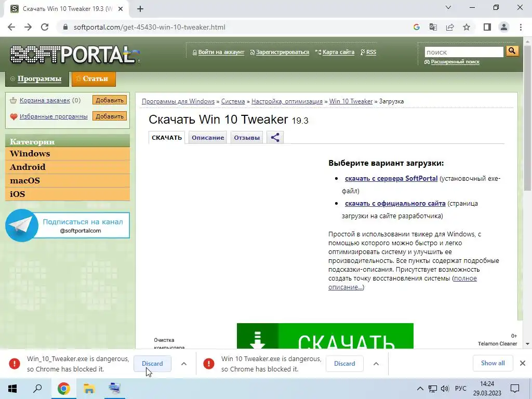Open the Google search icon in address bar
This screenshot has height=399, width=532.
tap(416, 27)
